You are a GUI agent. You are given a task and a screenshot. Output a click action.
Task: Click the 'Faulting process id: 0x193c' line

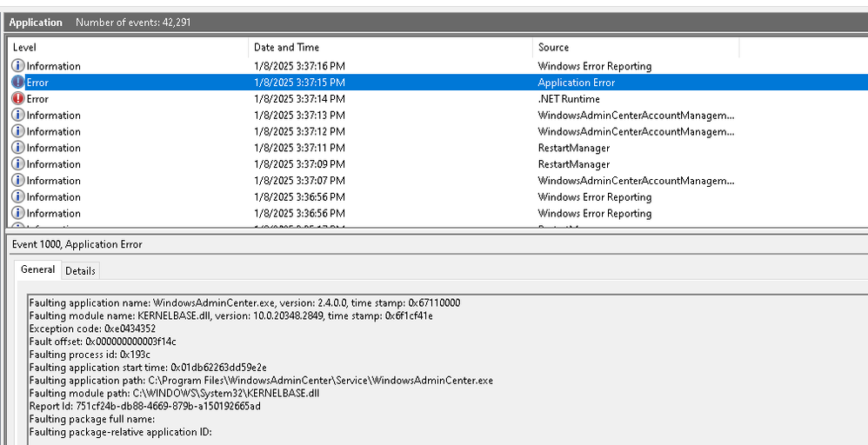coord(90,355)
